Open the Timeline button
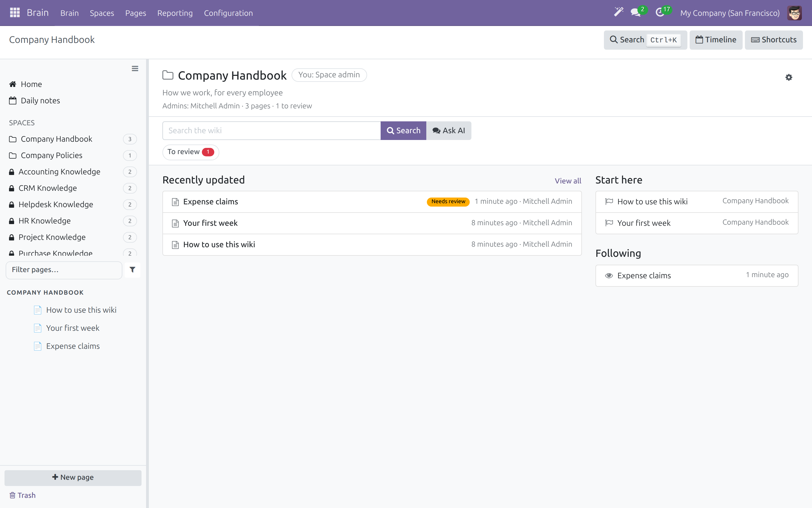812x508 pixels. coord(716,40)
